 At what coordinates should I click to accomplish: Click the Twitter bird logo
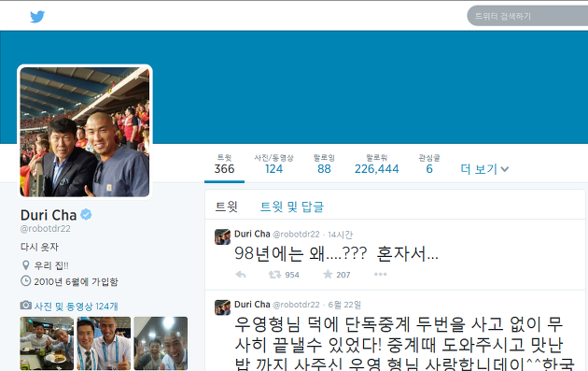pyautogui.click(x=37, y=17)
